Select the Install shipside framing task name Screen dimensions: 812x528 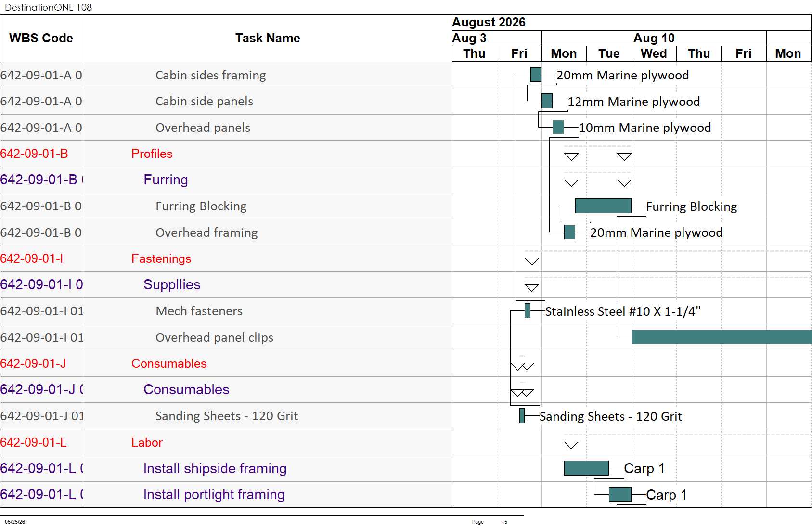215,468
